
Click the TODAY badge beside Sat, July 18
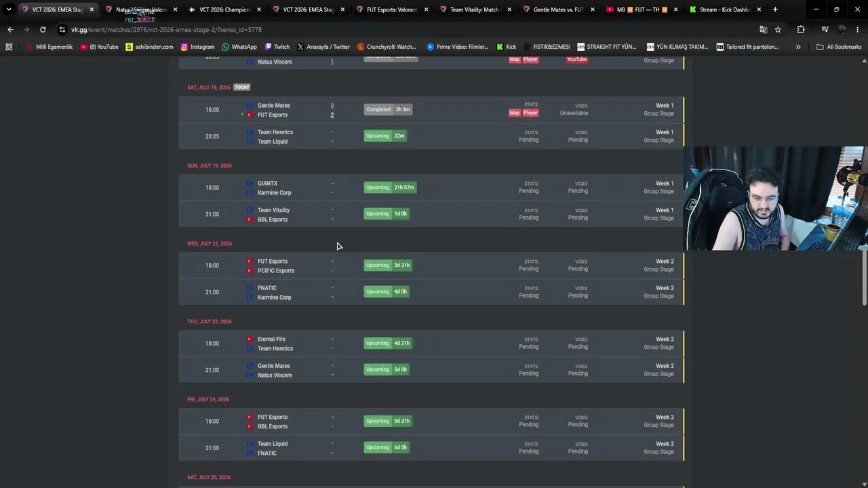pos(242,87)
